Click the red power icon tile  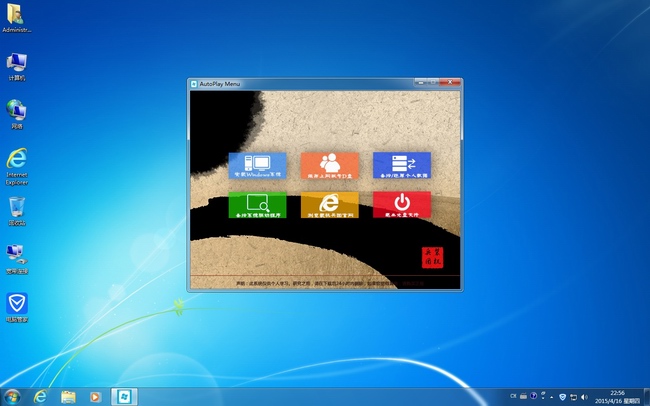(402, 204)
